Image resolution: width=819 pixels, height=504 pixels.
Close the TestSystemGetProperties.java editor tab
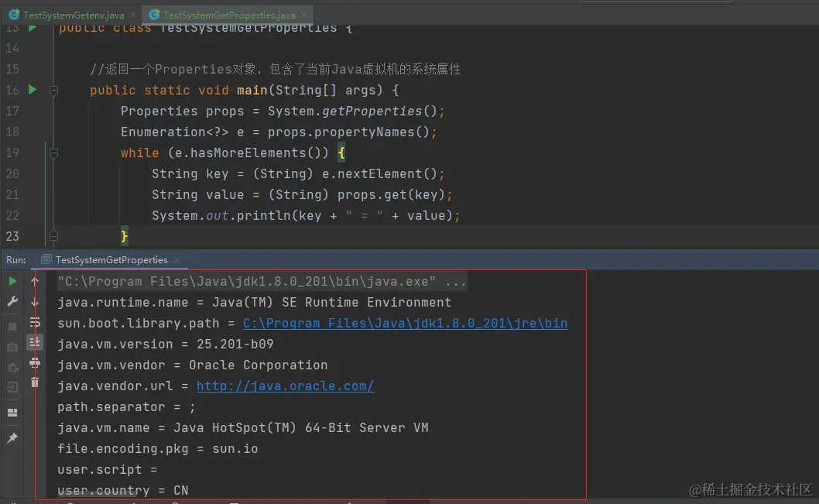tap(304, 15)
